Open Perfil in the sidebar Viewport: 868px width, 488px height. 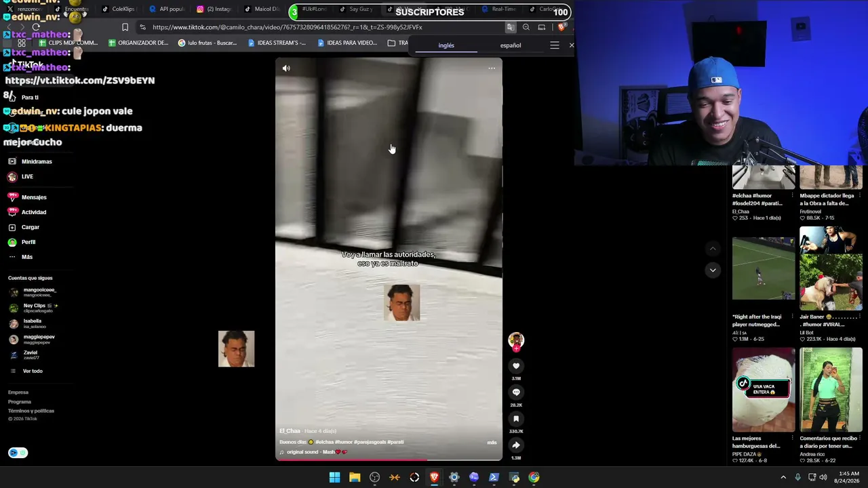22,242
